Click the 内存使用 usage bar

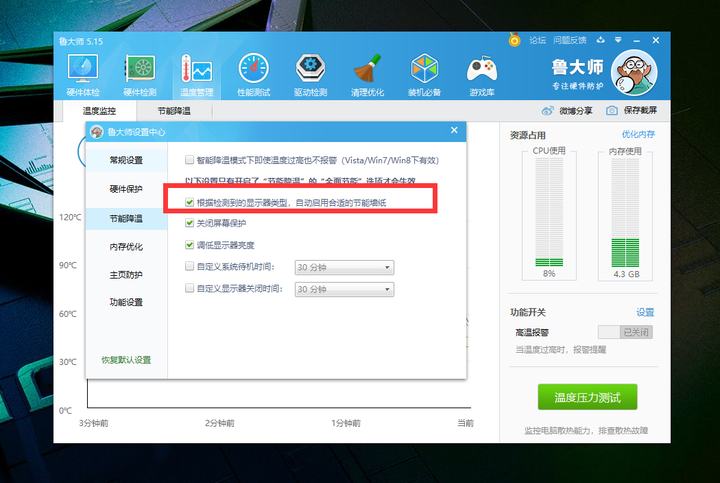(x=625, y=212)
